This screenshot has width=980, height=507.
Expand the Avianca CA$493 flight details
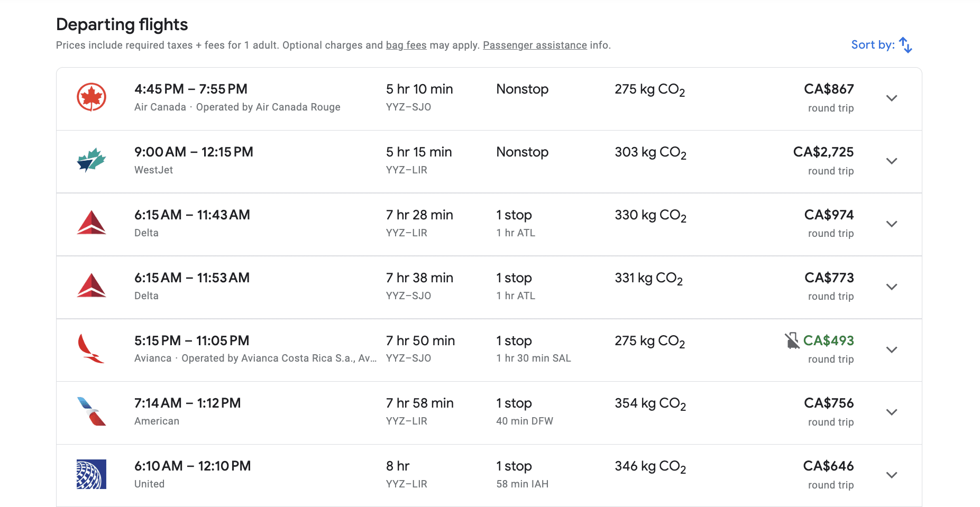892,350
